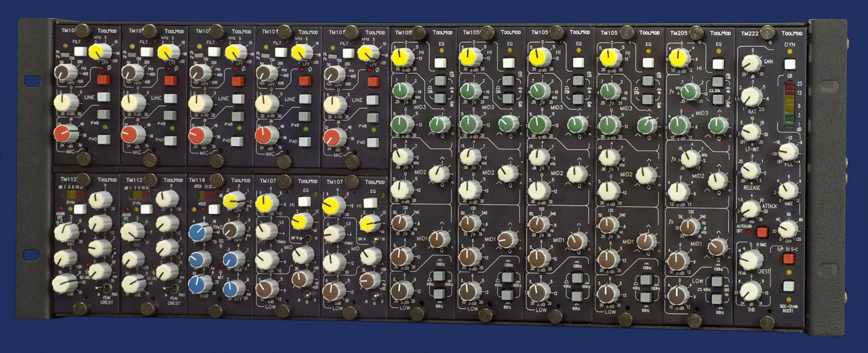This screenshot has width=868, height=353.
Task: Push the red O/P TO S-C button
Action: pos(788,258)
